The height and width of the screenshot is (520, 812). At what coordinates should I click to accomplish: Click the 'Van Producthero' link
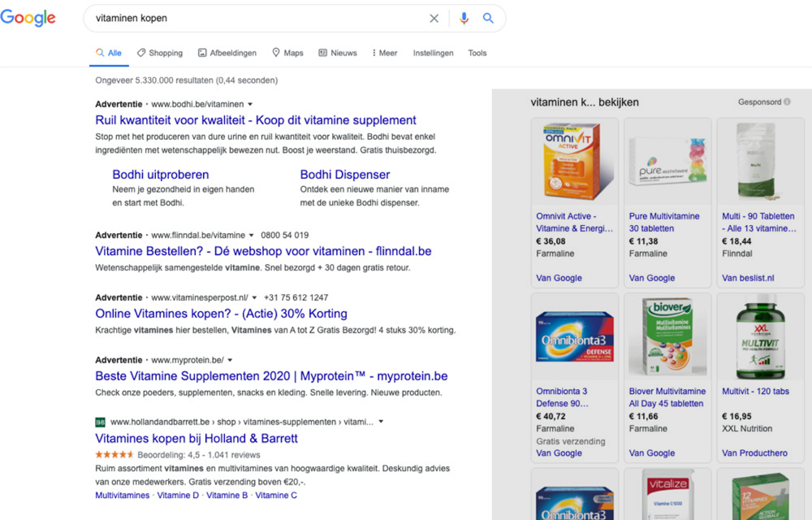(x=754, y=453)
